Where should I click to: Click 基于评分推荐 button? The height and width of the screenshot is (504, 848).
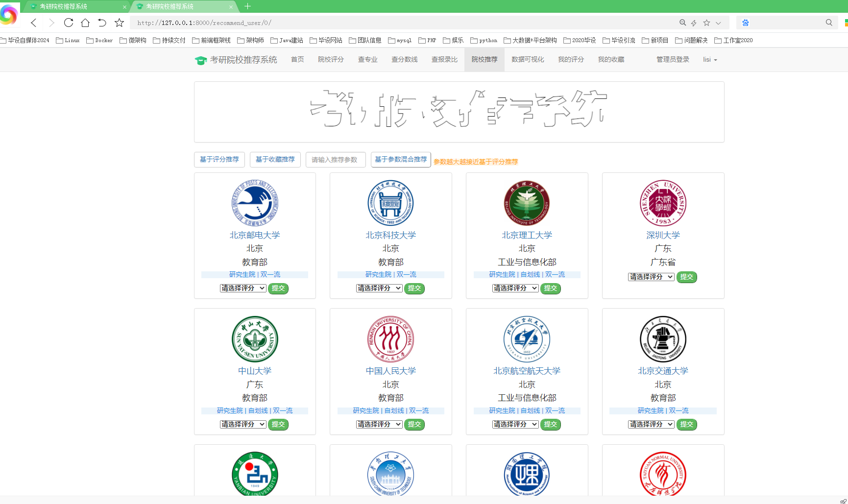pyautogui.click(x=219, y=160)
